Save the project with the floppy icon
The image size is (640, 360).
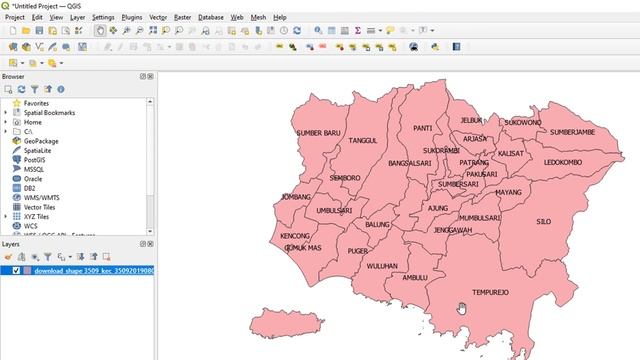click(39, 31)
